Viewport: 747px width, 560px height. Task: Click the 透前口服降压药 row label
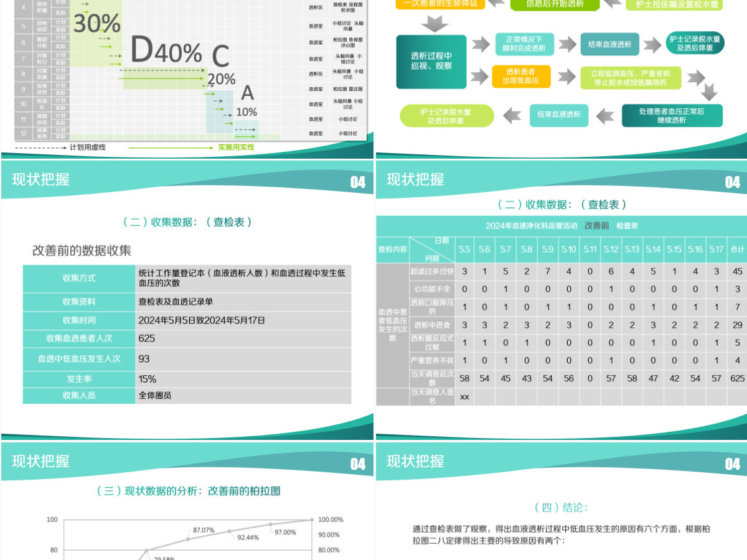[432, 307]
